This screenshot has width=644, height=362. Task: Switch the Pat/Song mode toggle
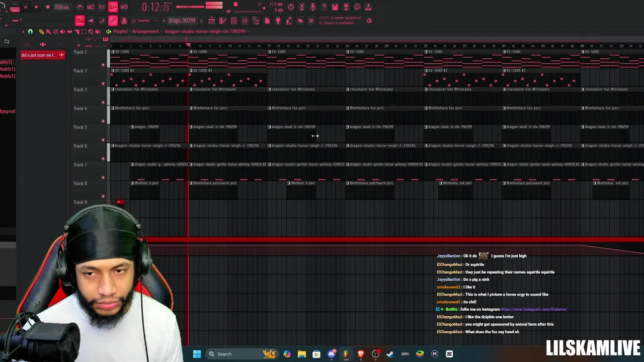[15, 7]
